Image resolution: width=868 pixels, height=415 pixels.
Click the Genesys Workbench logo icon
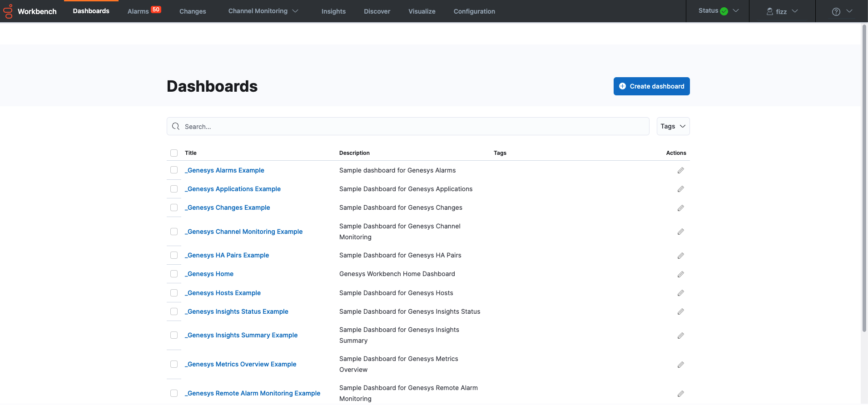tap(8, 11)
